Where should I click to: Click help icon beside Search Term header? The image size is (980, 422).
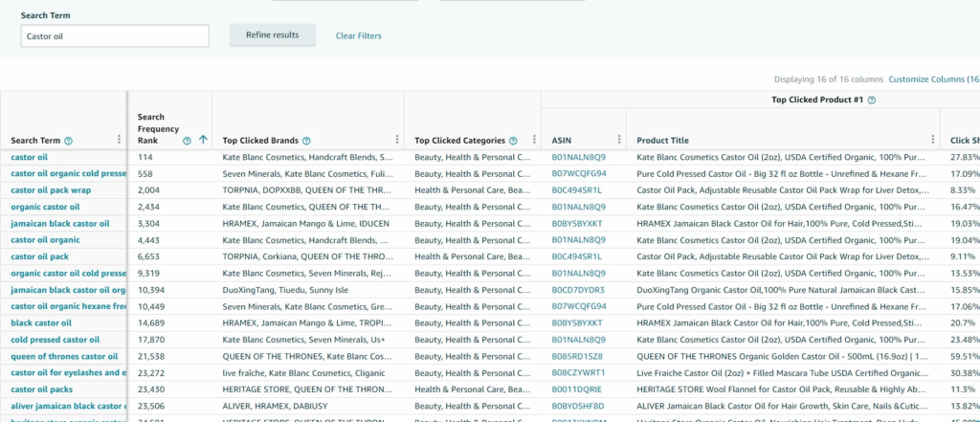coord(69,141)
